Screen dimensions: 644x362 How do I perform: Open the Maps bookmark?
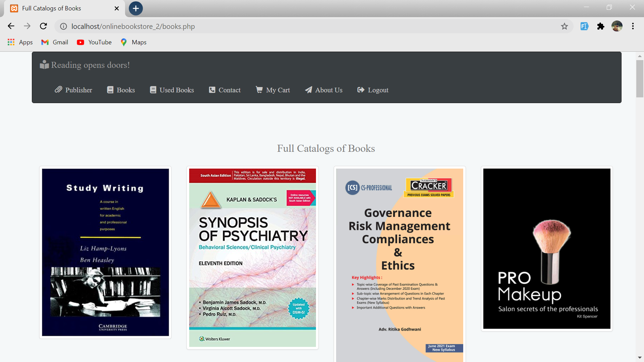point(133,42)
